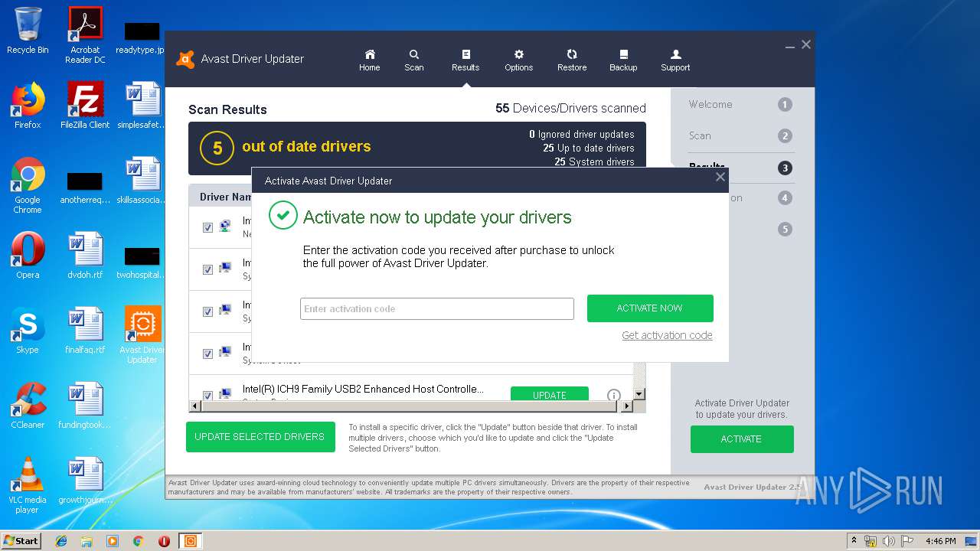
Task: Open the Support tab
Action: [x=675, y=60]
